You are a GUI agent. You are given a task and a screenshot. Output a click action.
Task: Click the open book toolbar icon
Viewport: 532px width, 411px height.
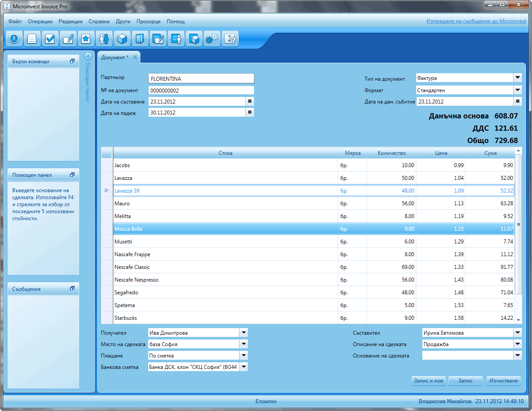point(140,39)
